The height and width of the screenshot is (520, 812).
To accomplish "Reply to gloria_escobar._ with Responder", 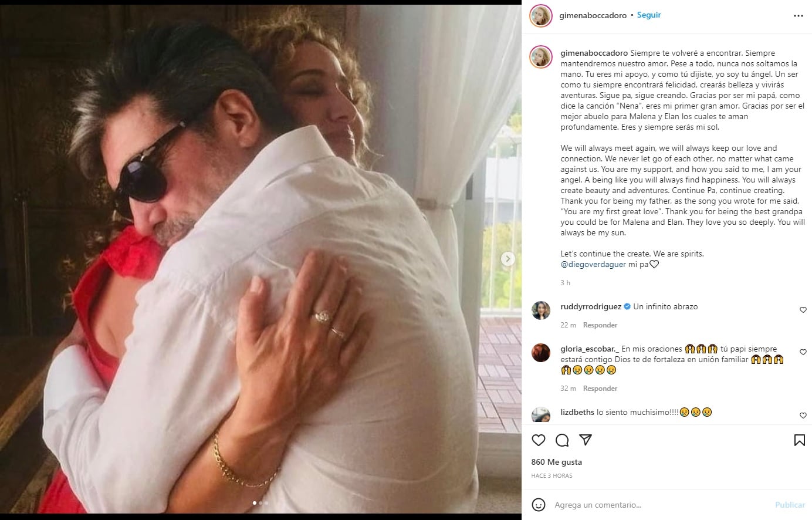I will (x=600, y=389).
